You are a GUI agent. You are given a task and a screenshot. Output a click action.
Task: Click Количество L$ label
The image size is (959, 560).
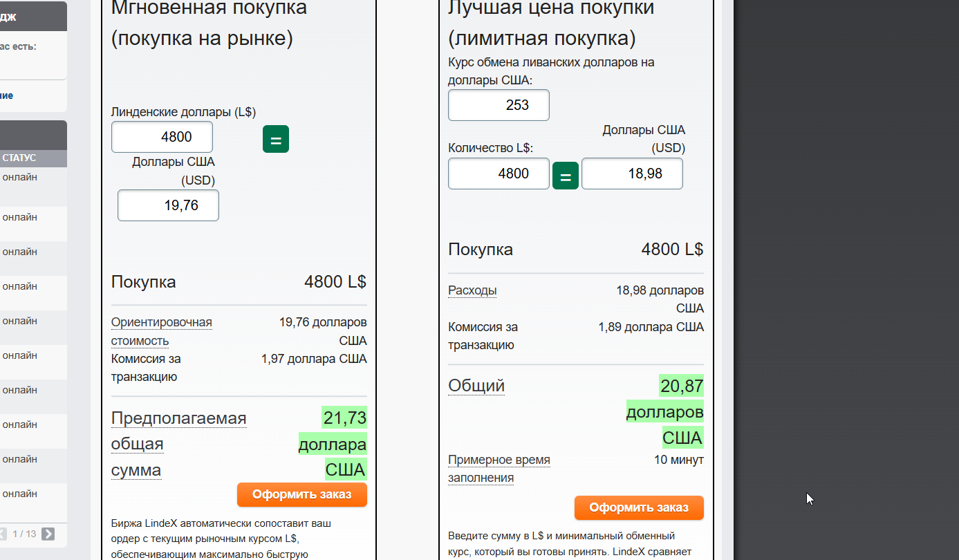pyautogui.click(x=491, y=148)
